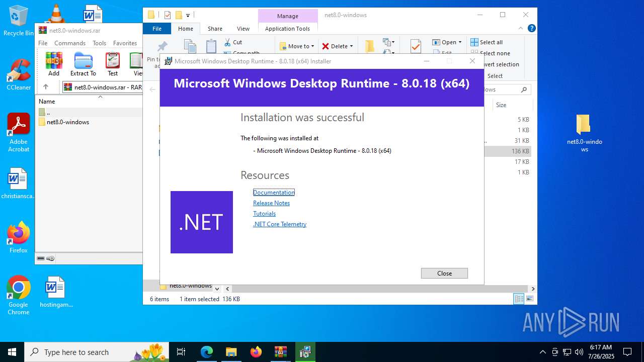Screen dimensions: 644x362
Task: Switch to Share tab in File Explorer
Action: [215, 29]
